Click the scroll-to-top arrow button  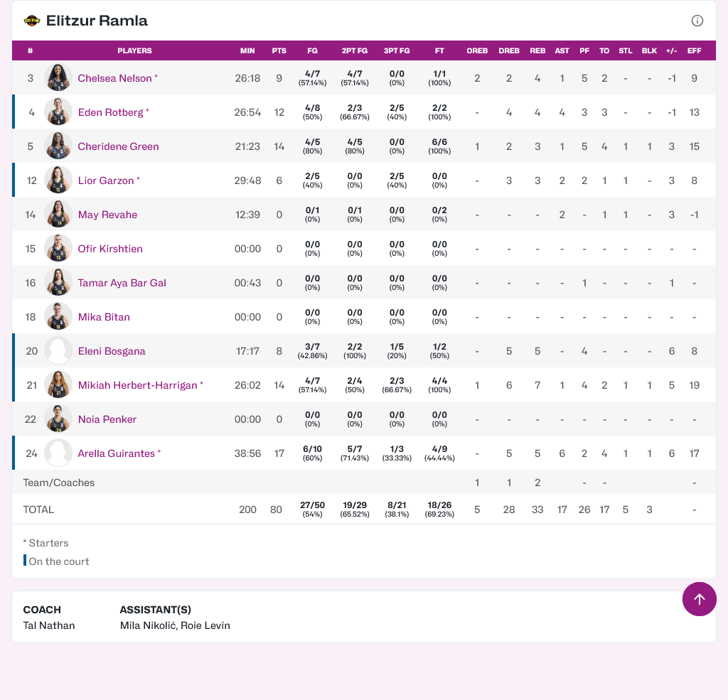tap(699, 599)
